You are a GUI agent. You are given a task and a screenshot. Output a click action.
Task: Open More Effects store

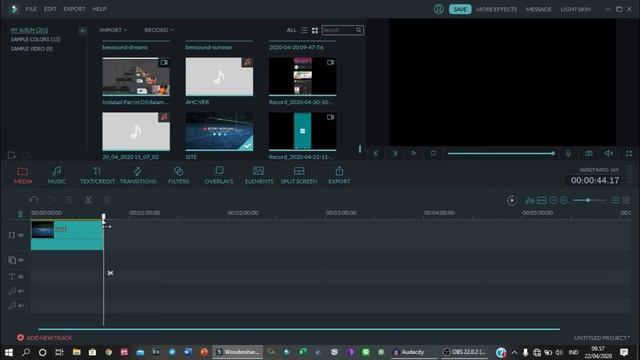496,9
